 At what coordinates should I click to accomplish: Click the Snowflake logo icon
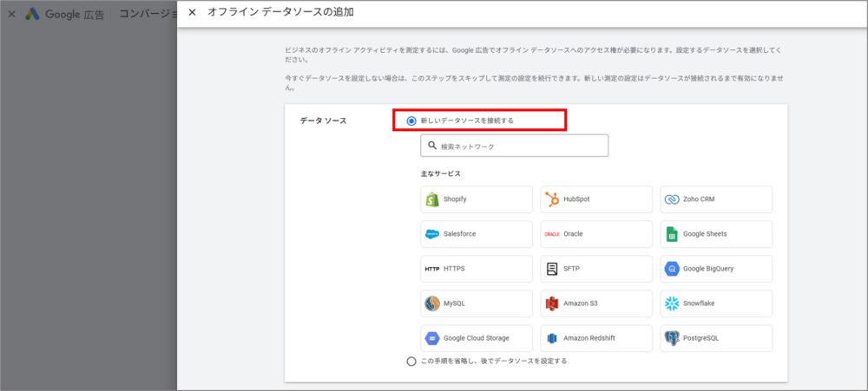pos(671,303)
